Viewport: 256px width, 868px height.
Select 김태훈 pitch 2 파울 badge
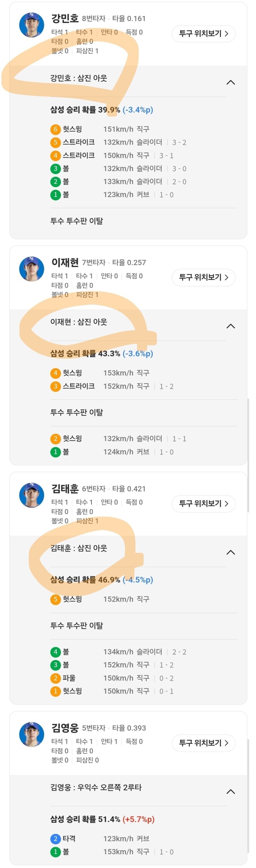pyautogui.click(x=55, y=678)
